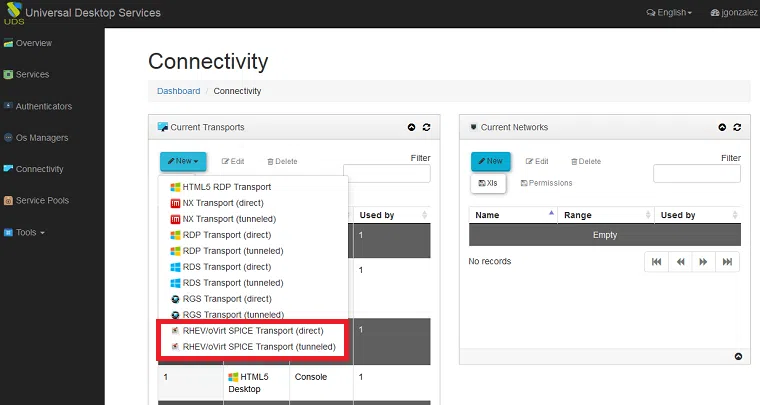Viewport: 760px width, 405px height.
Task: Collapse the Current Transports panel
Action: click(x=411, y=128)
